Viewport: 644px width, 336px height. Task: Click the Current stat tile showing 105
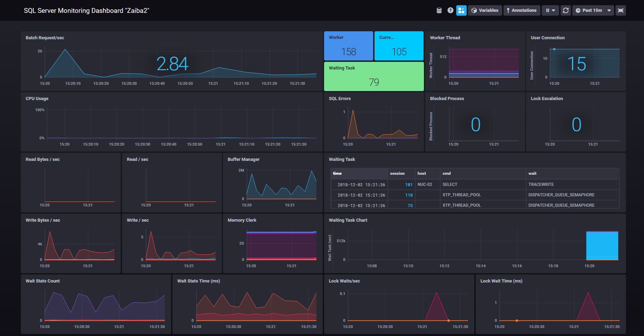399,46
